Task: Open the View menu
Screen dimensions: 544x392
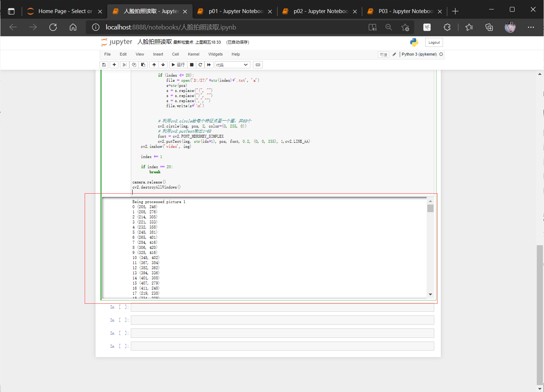Action: click(140, 54)
